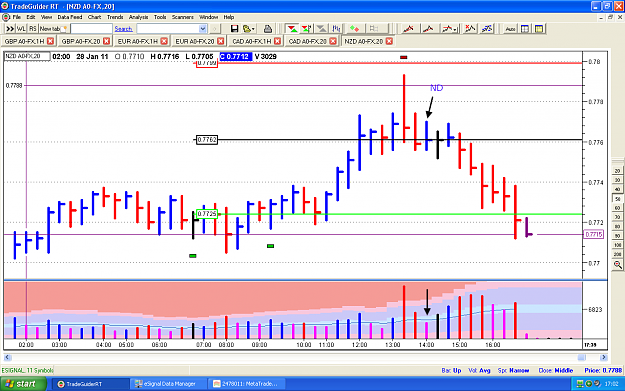Click the blue grid layout icon

(525, 29)
